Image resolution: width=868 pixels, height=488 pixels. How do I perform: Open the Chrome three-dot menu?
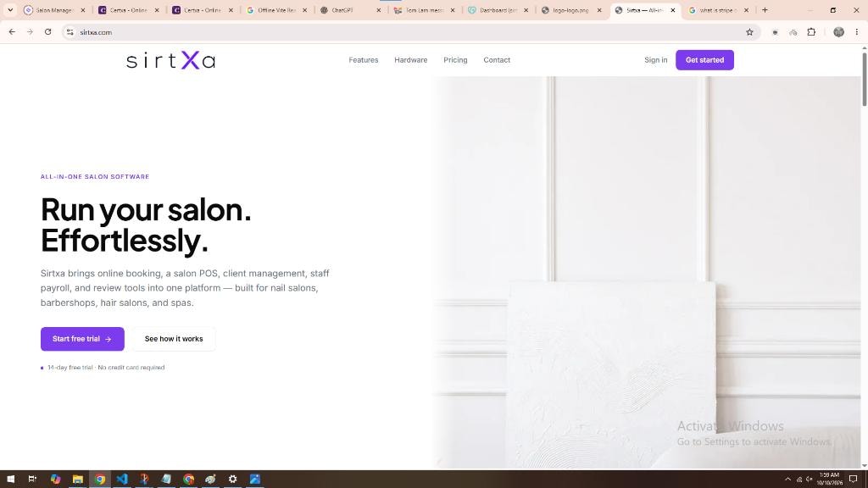(x=856, y=32)
